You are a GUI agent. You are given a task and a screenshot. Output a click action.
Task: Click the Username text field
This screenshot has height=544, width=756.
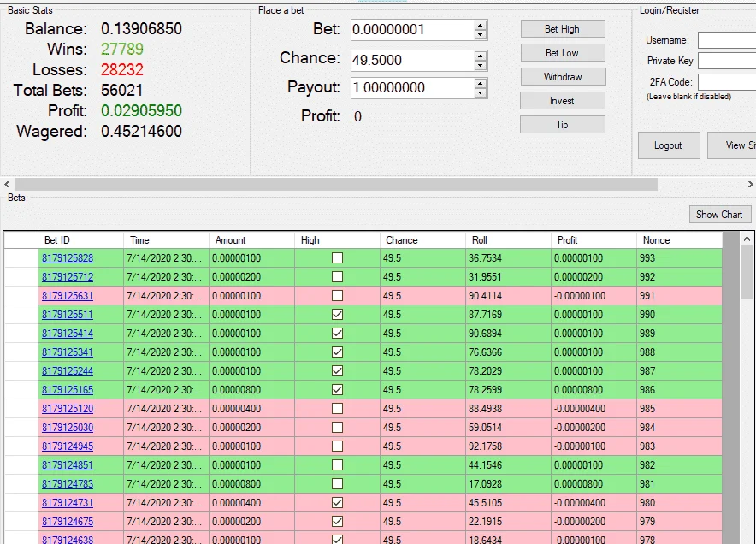point(727,40)
